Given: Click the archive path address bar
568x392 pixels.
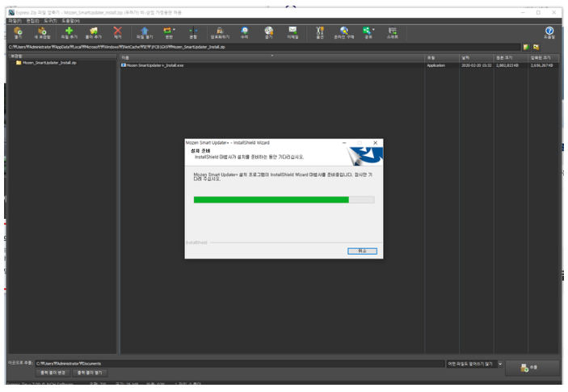Looking at the screenshot, I should pyautogui.click(x=264, y=47).
